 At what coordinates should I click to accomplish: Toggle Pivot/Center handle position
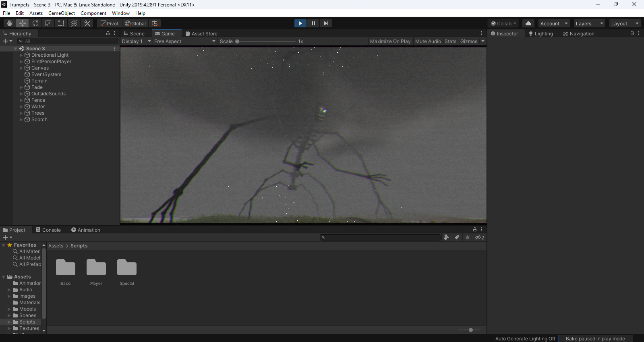[110, 23]
